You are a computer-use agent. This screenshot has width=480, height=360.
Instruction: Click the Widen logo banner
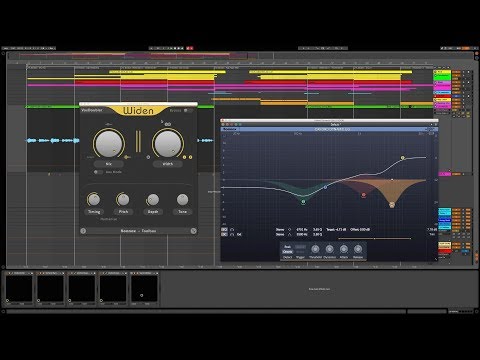coord(138,110)
